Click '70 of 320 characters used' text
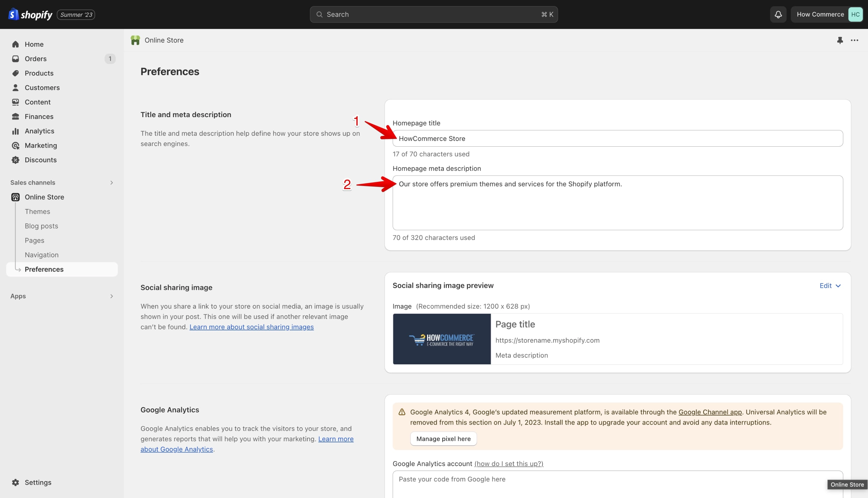 tap(434, 238)
